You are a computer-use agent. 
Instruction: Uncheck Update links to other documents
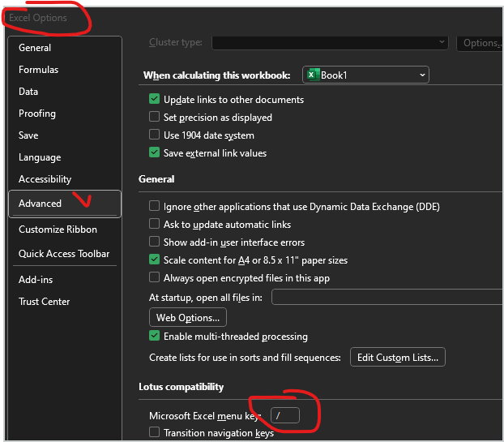pyautogui.click(x=154, y=99)
